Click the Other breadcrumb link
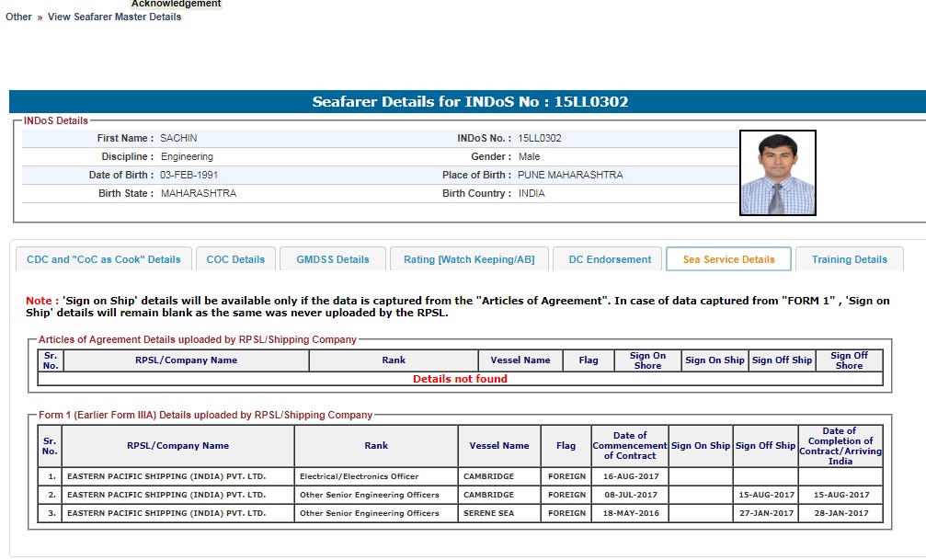Viewport: 926px width, 560px height. [x=18, y=17]
